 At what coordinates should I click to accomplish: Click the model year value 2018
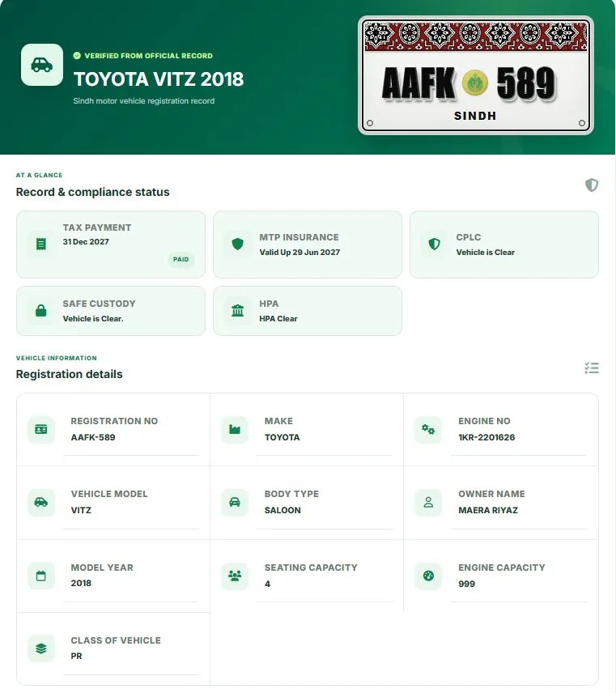click(x=81, y=584)
